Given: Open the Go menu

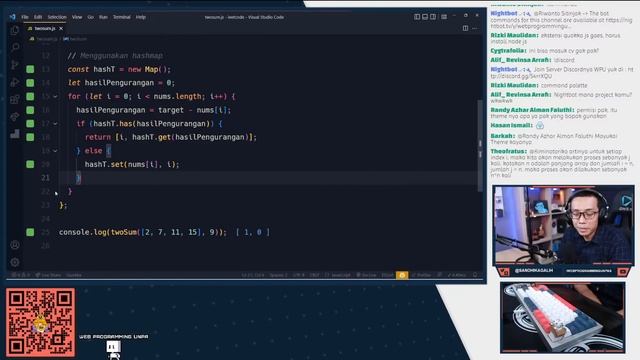Looking at the screenshot, I should click(91, 17).
